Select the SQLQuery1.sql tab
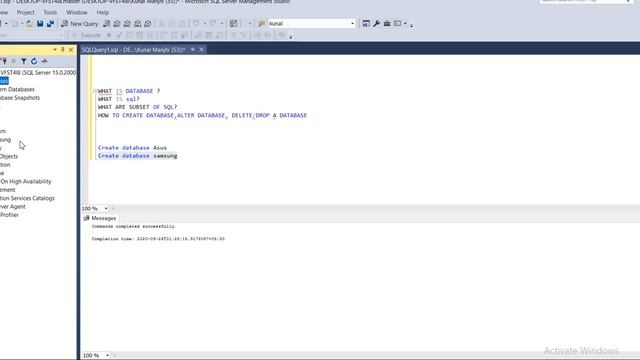This screenshot has width=640, height=360. pos(133,50)
